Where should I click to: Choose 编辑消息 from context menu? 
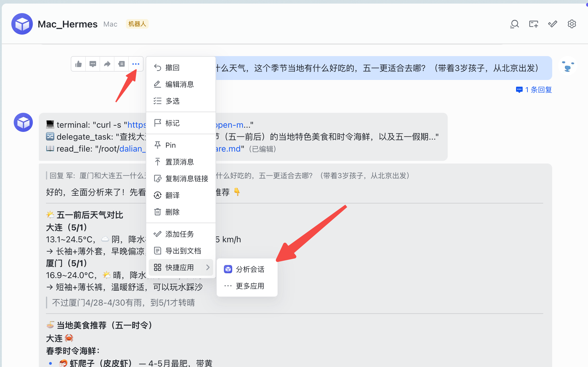point(179,84)
